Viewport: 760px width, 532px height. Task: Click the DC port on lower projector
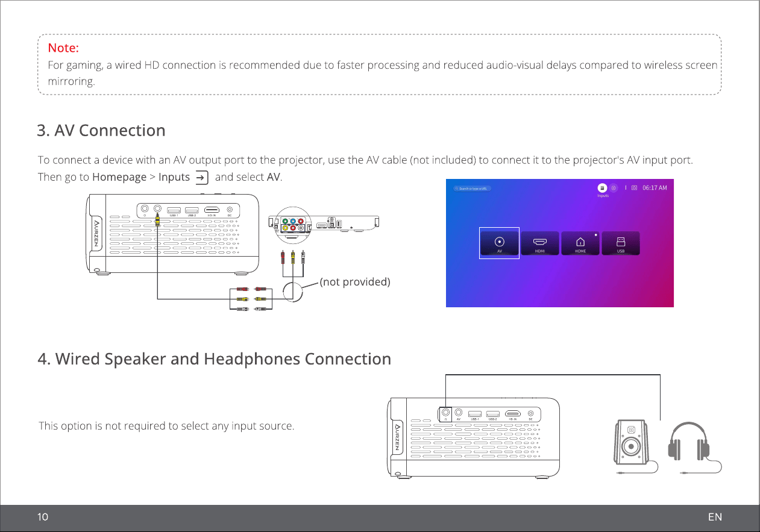click(530, 413)
